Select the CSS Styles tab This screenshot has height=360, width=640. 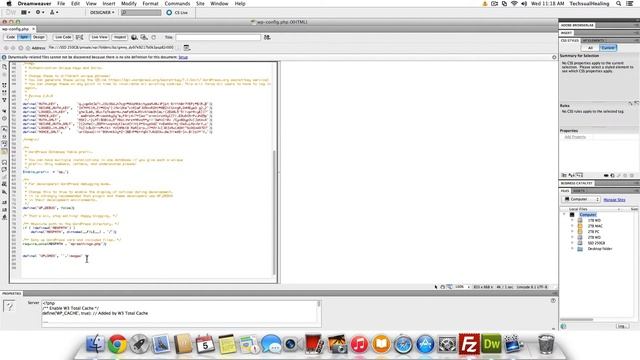(569, 40)
